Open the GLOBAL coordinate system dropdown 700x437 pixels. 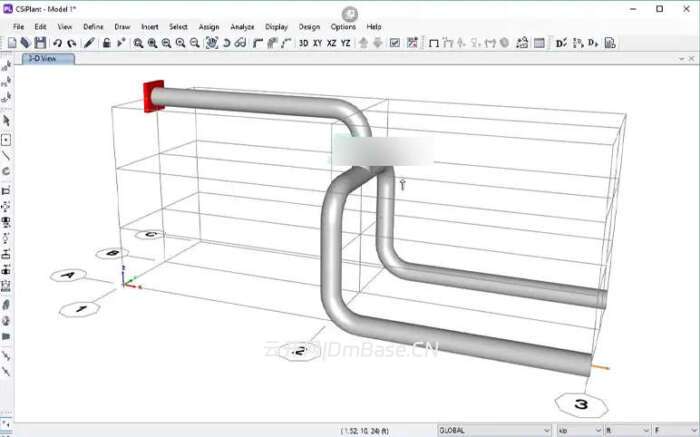495,430
